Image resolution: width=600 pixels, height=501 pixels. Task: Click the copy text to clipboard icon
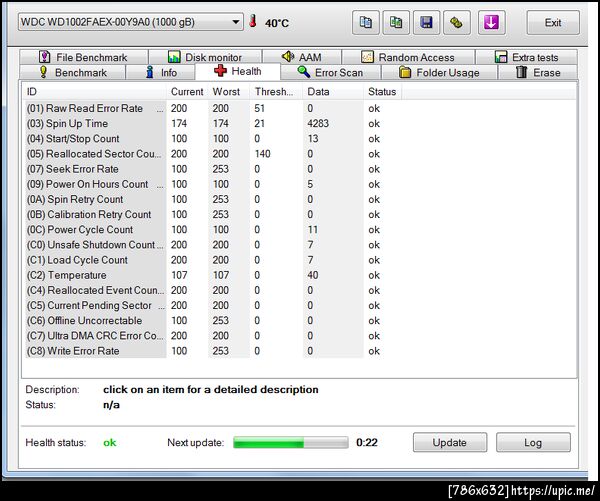tap(365, 23)
